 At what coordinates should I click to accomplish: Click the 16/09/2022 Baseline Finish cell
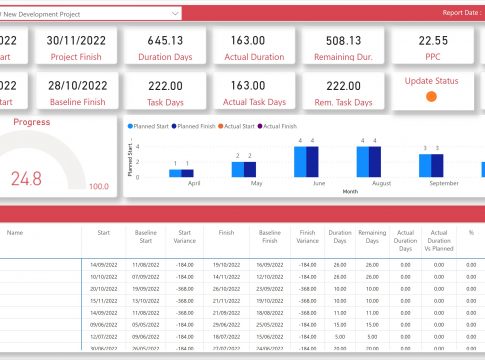click(x=270, y=265)
